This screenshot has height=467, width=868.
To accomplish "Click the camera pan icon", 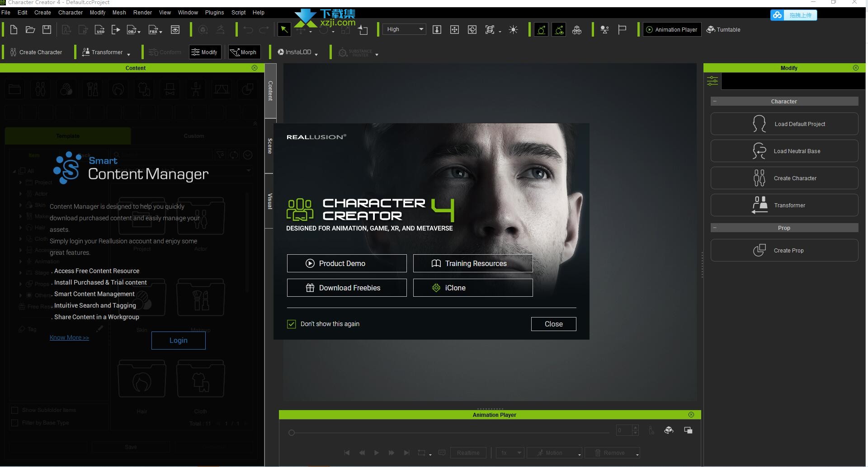I will click(x=454, y=30).
